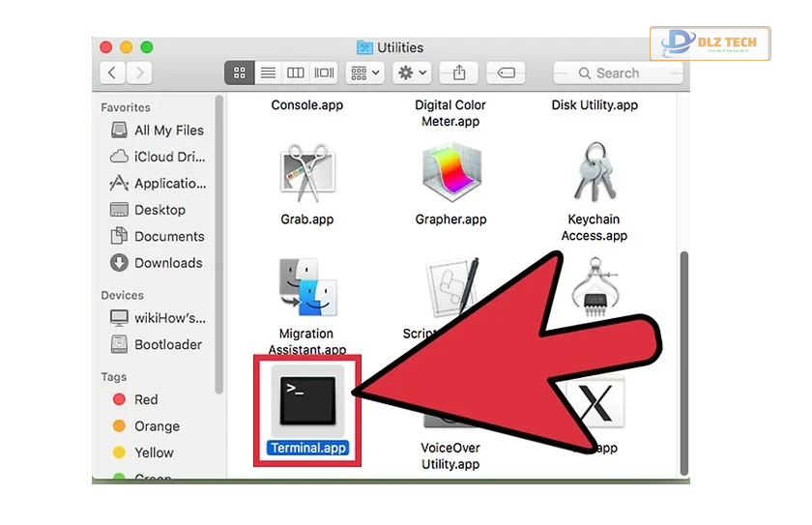Click the Grapher.app file name
The height and width of the screenshot is (525, 812).
[450, 219]
